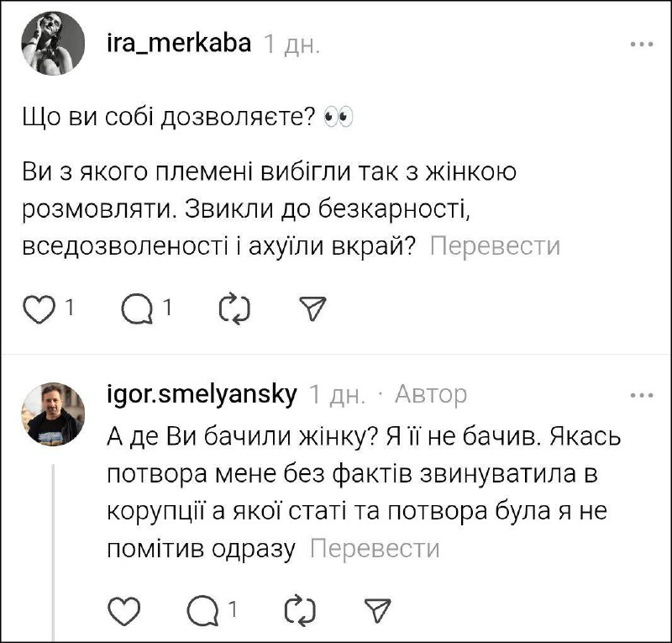The height and width of the screenshot is (643, 672).
Task: Share ira_merkaba's comment via paper plane
Action: [312, 310]
